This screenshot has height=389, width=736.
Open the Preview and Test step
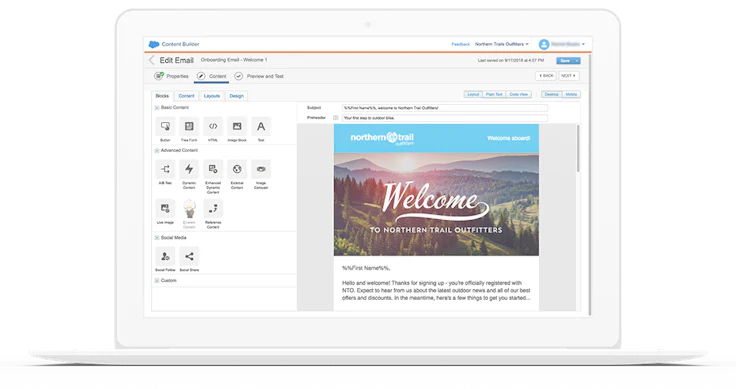pos(259,76)
